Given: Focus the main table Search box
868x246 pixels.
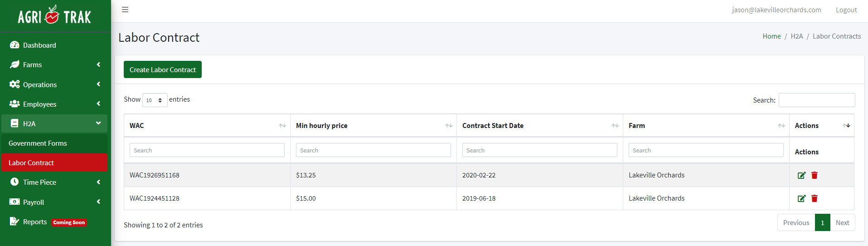Looking at the screenshot, I should tap(817, 100).
